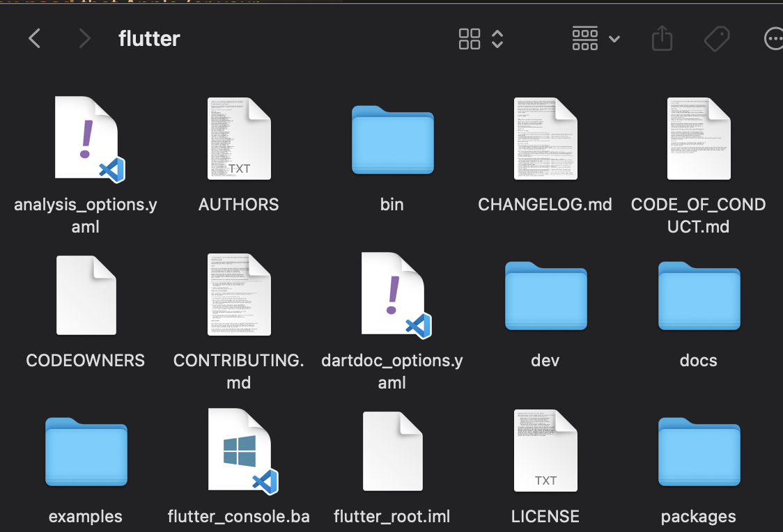
Task: Select the dartdoc_options.yaml file icon
Action: pos(396,295)
